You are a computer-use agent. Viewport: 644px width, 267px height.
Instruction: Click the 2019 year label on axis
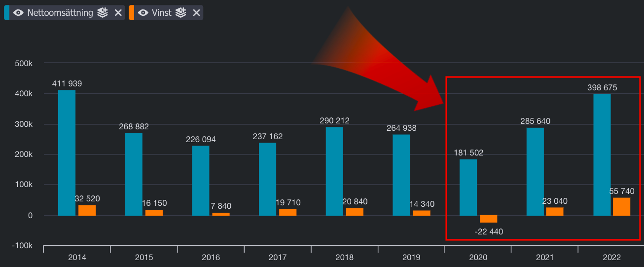click(x=411, y=258)
